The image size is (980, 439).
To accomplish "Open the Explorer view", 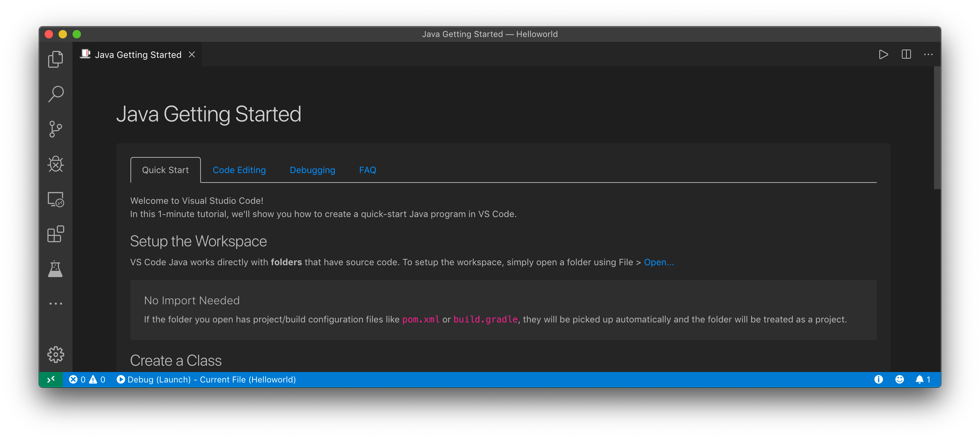I will (x=55, y=59).
